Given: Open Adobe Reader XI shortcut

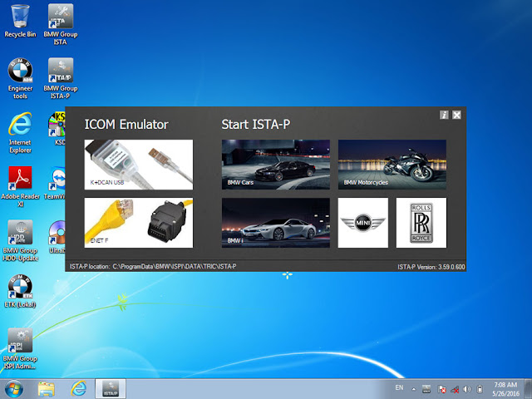Looking at the screenshot, I should point(20,186).
